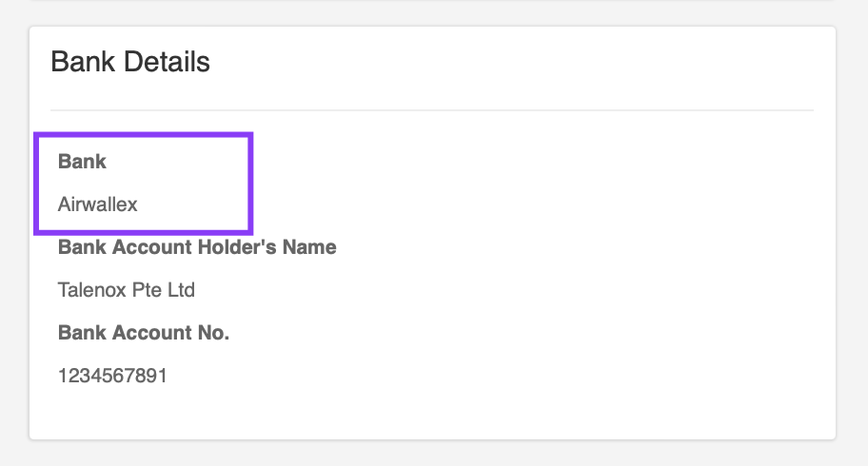The height and width of the screenshot is (466, 868).
Task: Click the bold Bank field label
Action: [82, 162]
